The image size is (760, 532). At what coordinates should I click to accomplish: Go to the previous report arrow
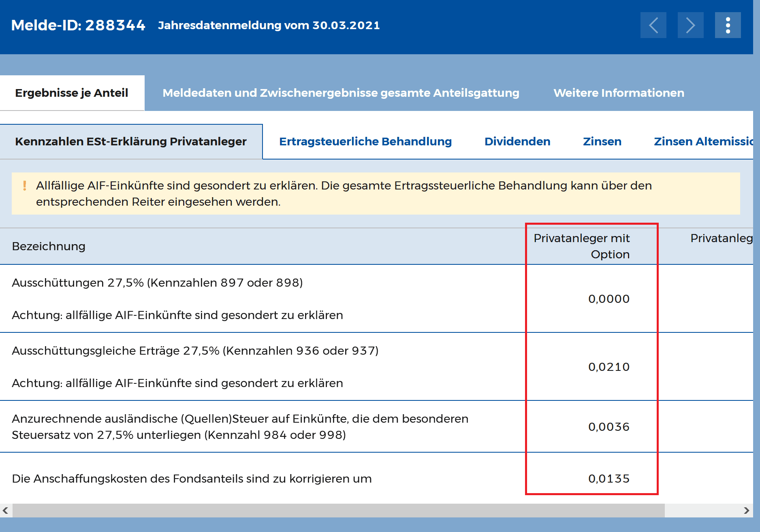(x=653, y=25)
